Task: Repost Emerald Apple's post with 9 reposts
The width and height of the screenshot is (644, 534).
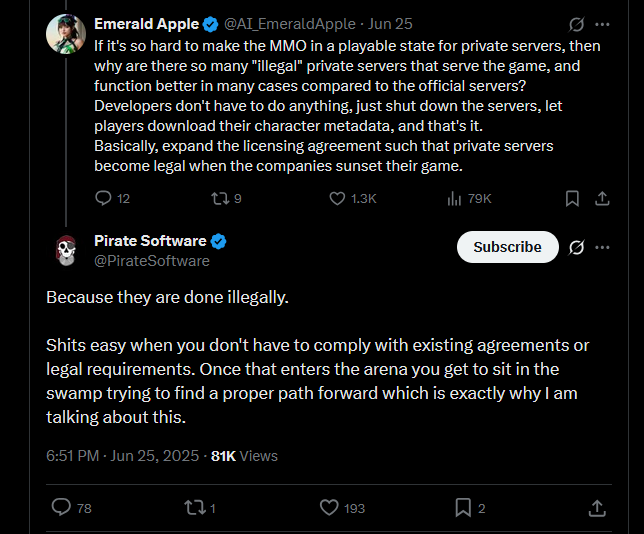Action: pyautogui.click(x=226, y=199)
